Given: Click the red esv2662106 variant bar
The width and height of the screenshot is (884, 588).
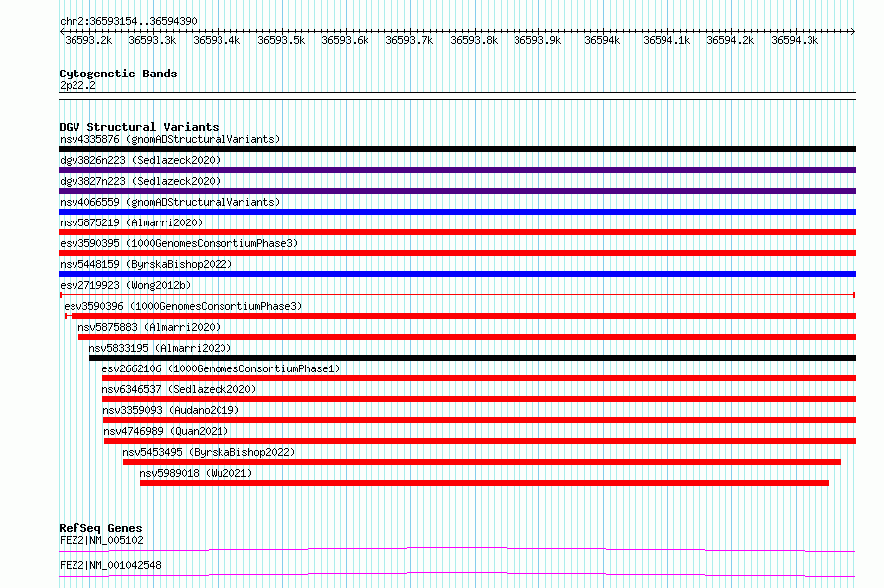Looking at the screenshot, I should pos(479,378).
